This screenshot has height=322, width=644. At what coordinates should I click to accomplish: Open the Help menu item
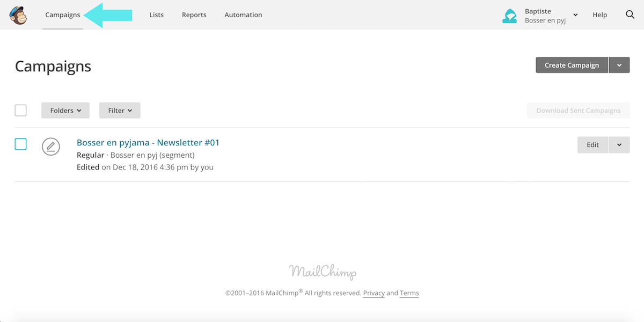[x=600, y=15]
